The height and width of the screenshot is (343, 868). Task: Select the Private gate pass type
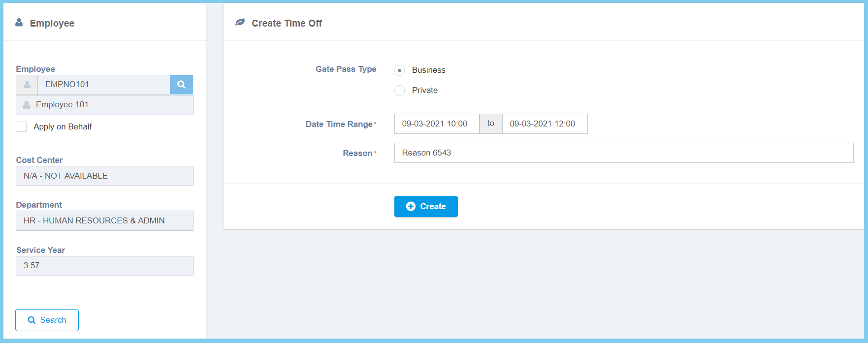400,91
